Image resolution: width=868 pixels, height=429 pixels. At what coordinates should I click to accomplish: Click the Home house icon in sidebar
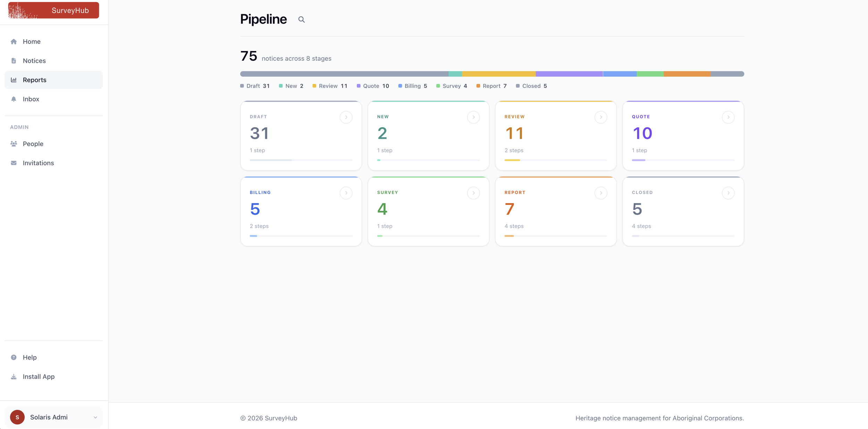pyautogui.click(x=14, y=42)
